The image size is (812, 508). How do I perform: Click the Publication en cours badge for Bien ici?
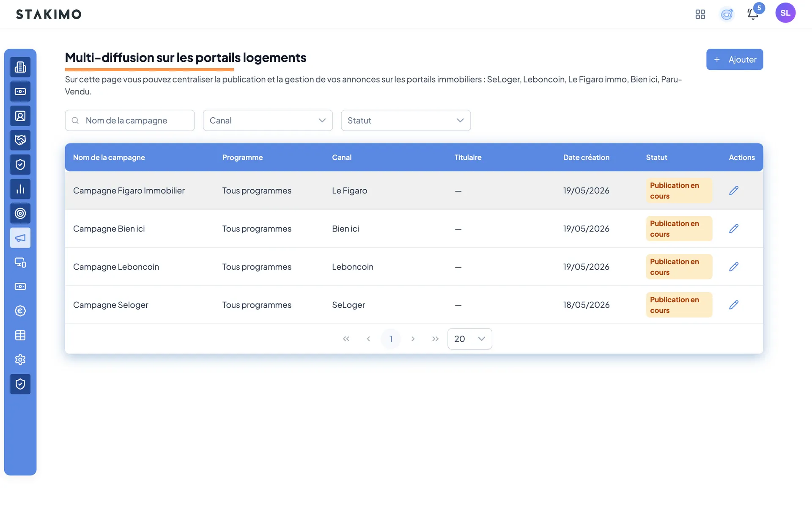pyautogui.click(x=679, y=229)
